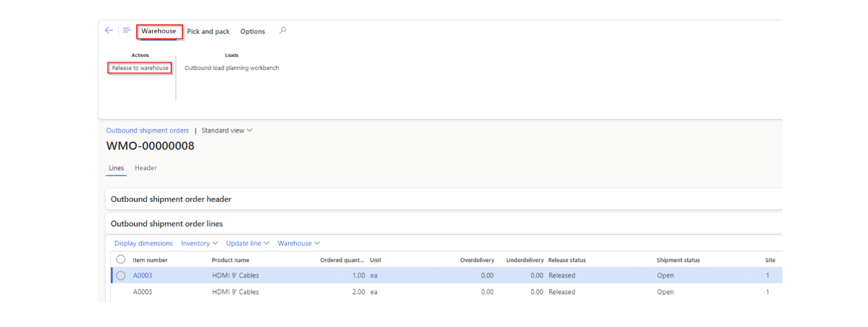This screenshot has width=868, height=327.
Task: Click the order title WMO-00000008
Action: 150,146
